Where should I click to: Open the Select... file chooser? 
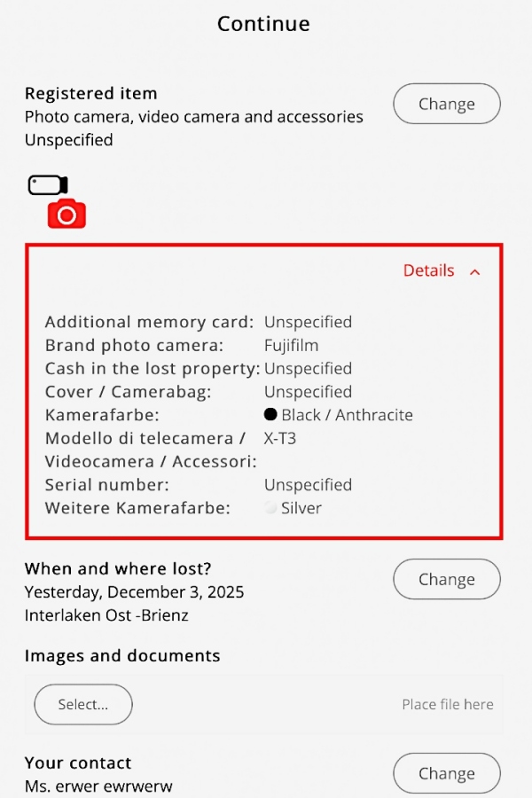83,704
